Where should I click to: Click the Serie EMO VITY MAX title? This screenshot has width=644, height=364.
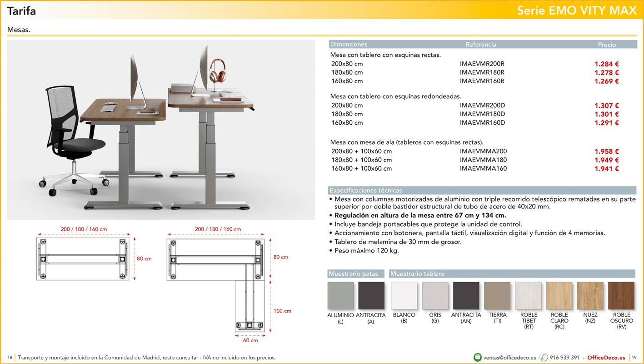577,11
